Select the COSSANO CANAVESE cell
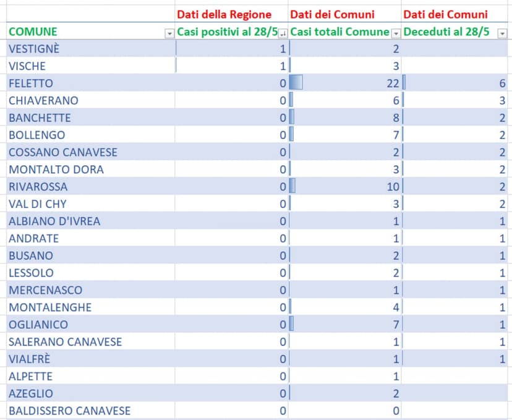This screenshot has height=420, width=512. [x=62, y=152]
